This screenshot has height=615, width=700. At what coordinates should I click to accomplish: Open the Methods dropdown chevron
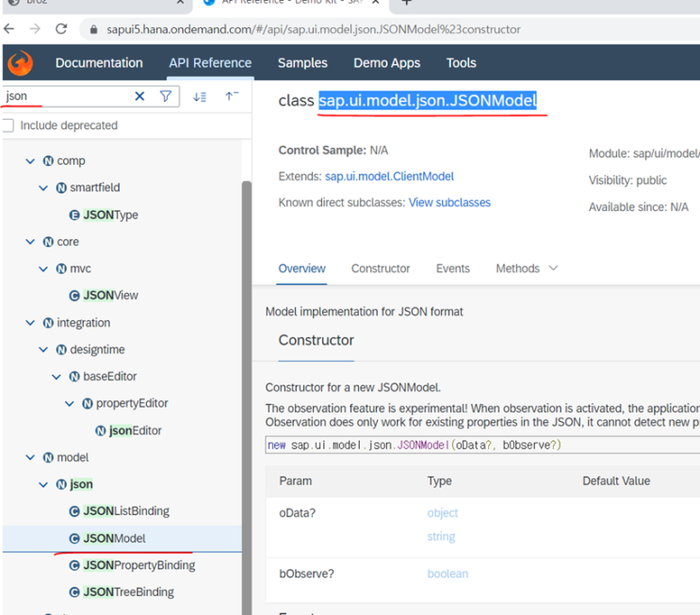click(x=553, y=268)
